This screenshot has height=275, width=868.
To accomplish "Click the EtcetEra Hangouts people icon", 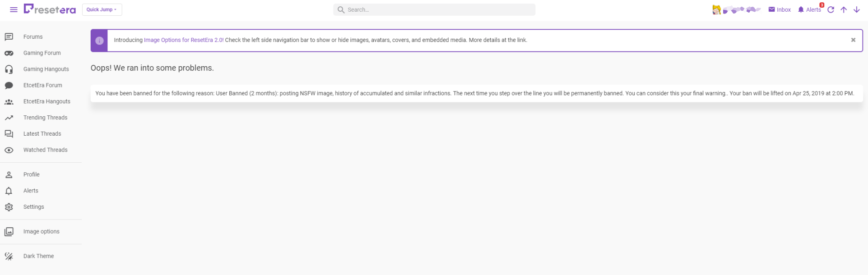I will 9,102.
